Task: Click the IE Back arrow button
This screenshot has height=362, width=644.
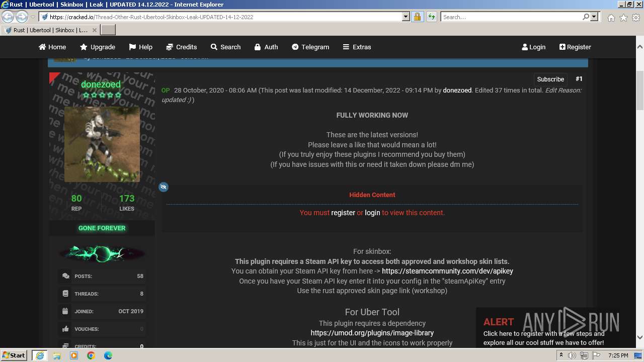Action: 8,17
